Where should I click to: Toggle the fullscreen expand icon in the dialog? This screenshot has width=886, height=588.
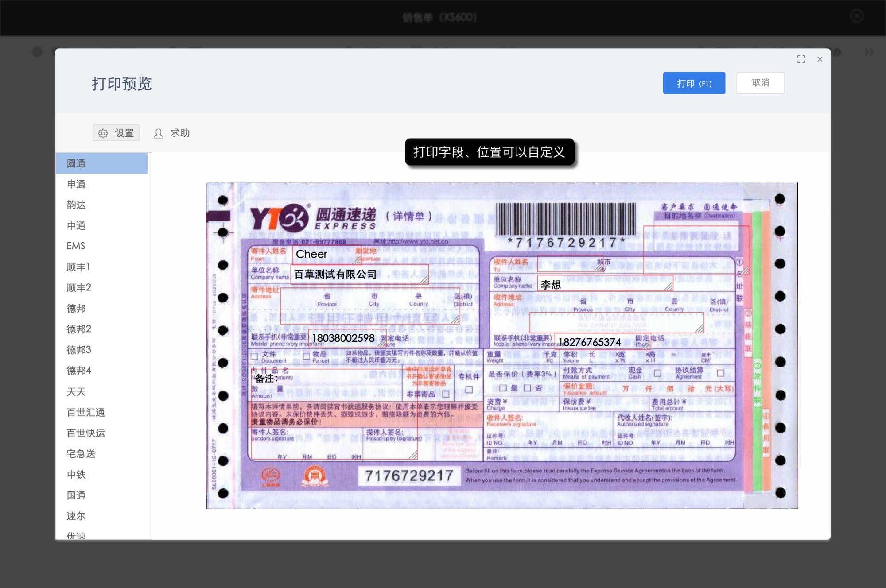click(801, 59)
